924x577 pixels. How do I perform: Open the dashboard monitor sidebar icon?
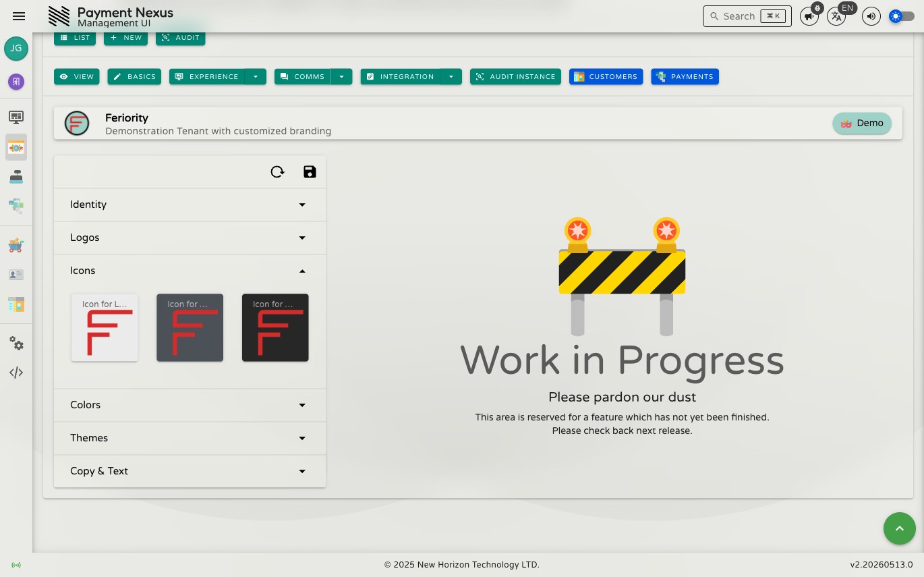(16, 117)
